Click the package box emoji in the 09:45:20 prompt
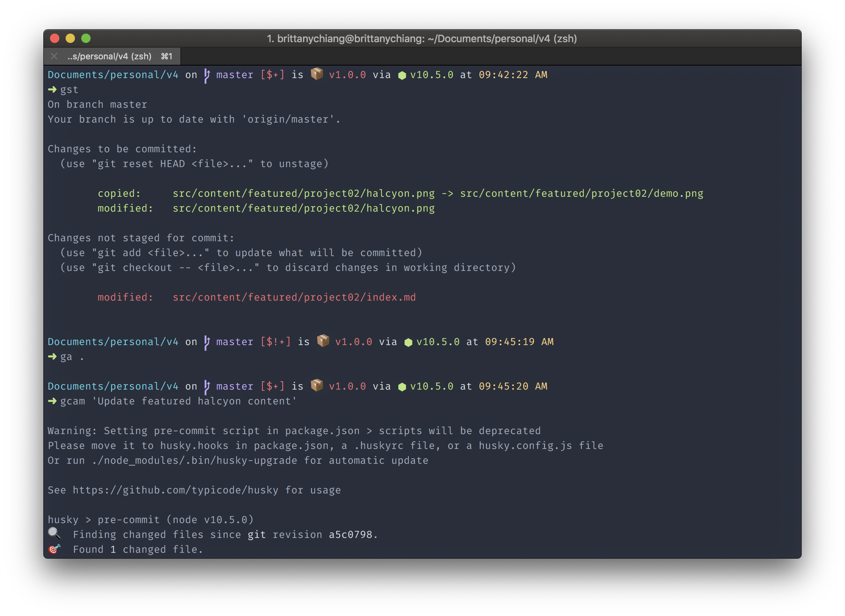This screenshot has height=616, width=845. coord(317,385)
